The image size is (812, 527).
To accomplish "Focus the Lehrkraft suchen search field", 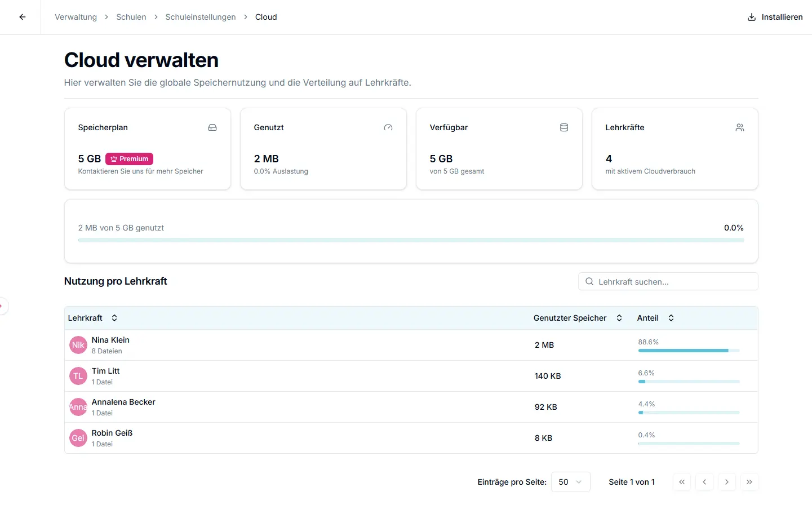I will [x=668, y=281].
